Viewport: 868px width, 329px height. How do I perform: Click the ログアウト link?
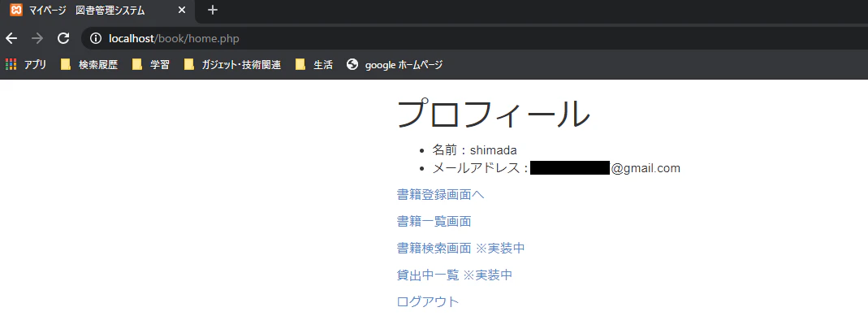pos(428,302)
